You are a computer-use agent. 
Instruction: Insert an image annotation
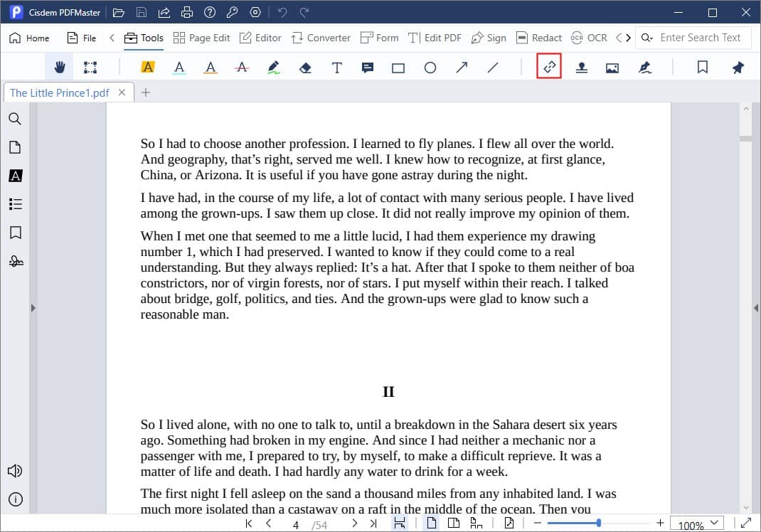click(x=612, y=66)
